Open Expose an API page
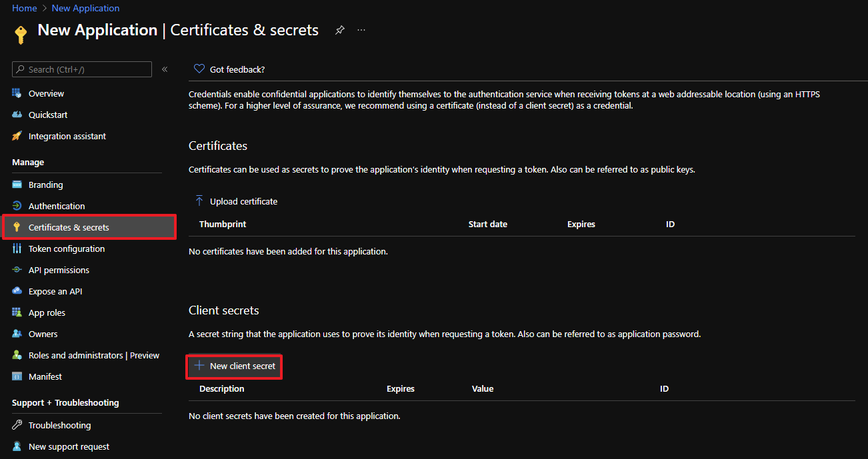Image resolution: width=868 pixels, height=459 pixels. pos(55,291)
